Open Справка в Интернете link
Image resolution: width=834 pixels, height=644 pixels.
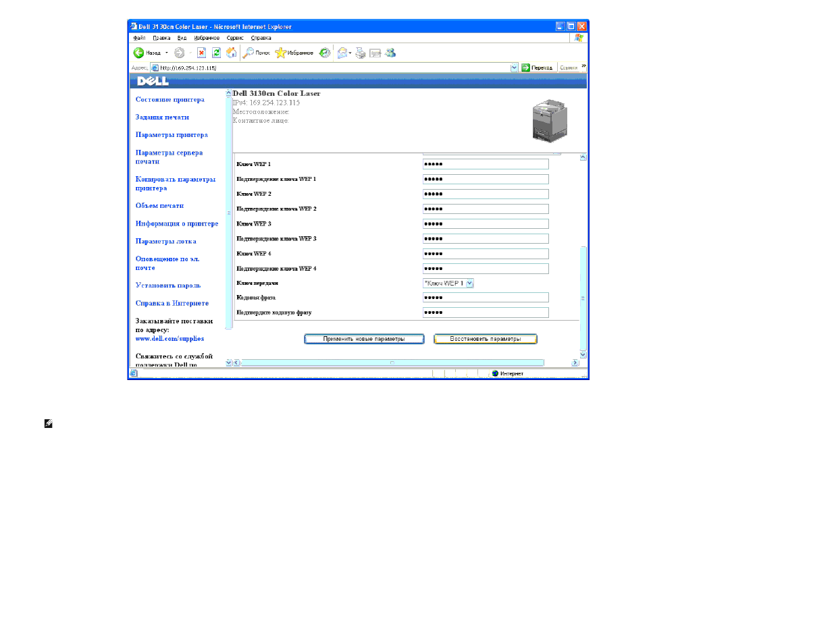(172, 303)
